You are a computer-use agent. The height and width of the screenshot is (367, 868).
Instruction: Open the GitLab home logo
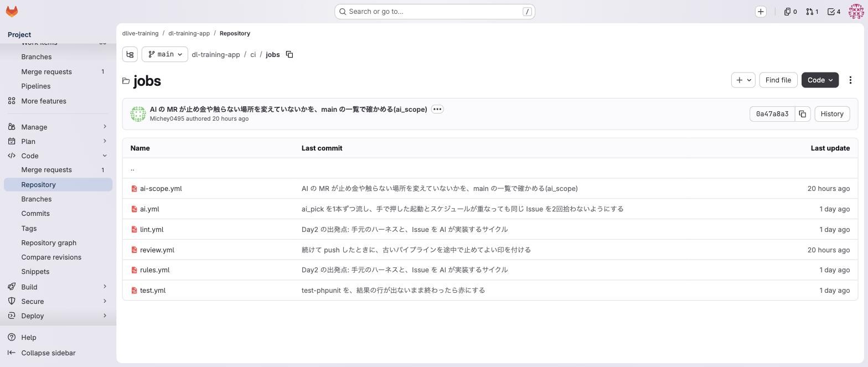click(12, 11)
